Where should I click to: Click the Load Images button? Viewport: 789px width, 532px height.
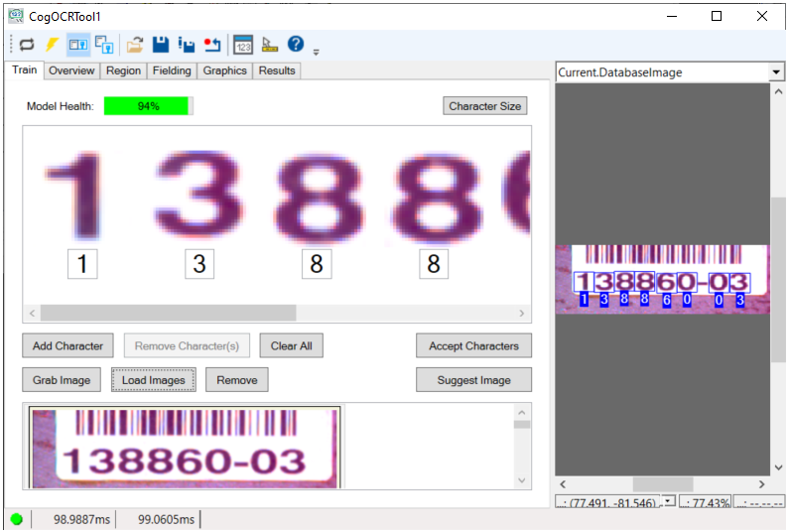click(154, 380)
